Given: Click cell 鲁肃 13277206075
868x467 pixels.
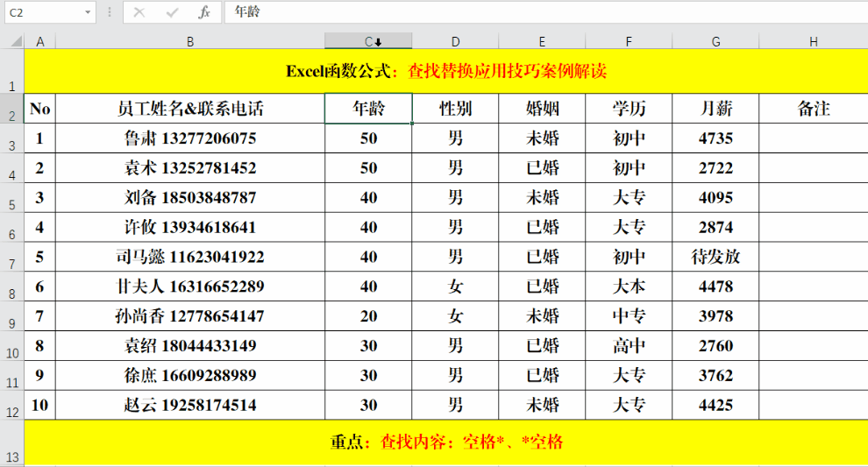Looking at the screenshot, I should [x=190, y=138].
